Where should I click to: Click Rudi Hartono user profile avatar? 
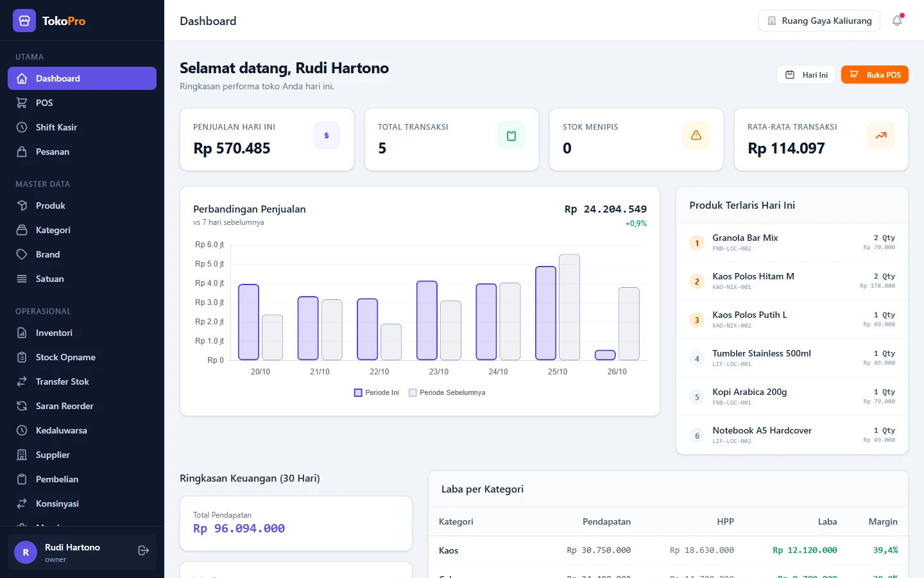point(26,552)
